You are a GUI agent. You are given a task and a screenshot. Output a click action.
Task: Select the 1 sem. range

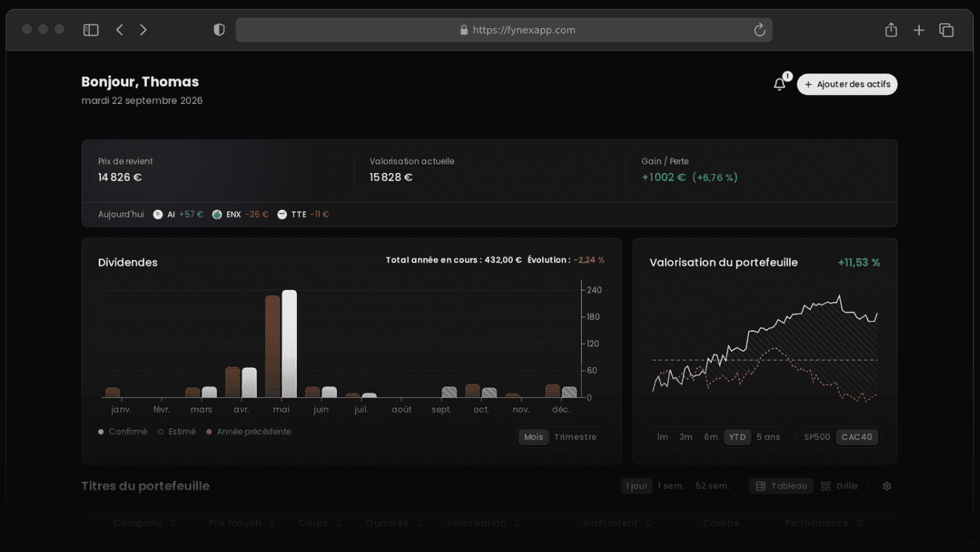671,486
